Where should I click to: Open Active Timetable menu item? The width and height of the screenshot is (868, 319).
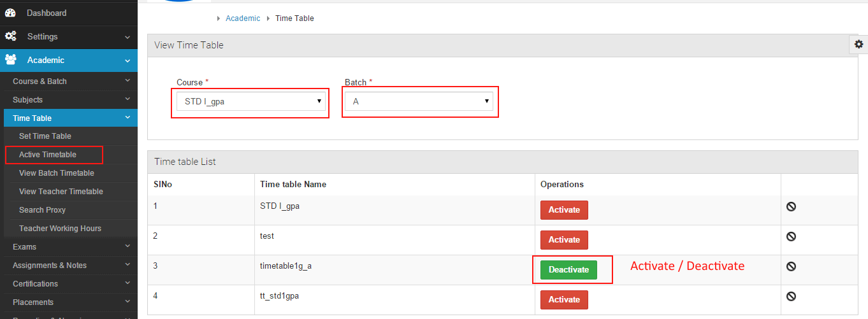[x=48, y=155]
